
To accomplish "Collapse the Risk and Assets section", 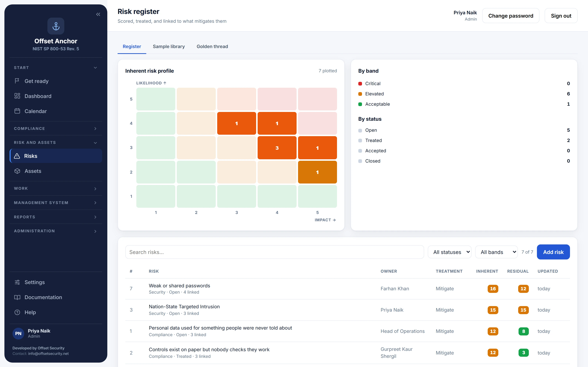I will [56, 142].
